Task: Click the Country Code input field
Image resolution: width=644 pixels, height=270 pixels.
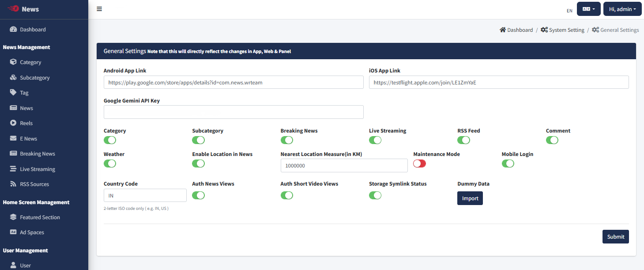Action: point(145,195)
